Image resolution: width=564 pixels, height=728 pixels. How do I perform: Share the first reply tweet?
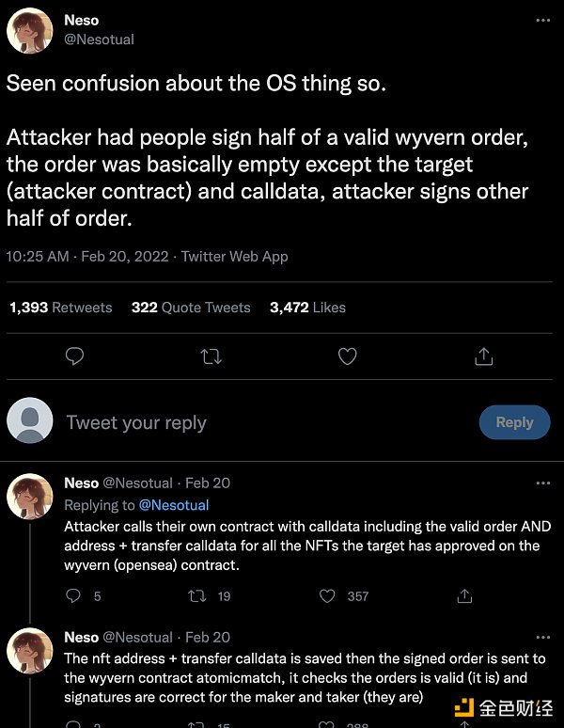(x=464, y=595)
